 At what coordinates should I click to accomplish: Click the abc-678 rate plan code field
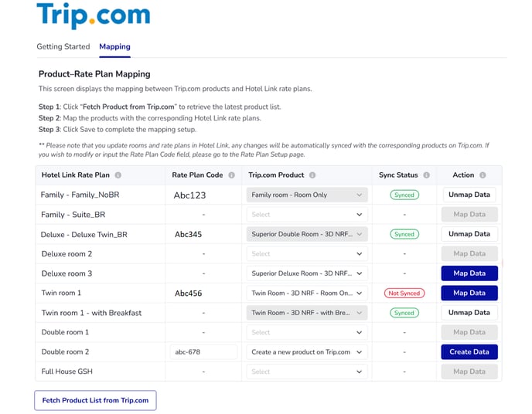(203, 352)
